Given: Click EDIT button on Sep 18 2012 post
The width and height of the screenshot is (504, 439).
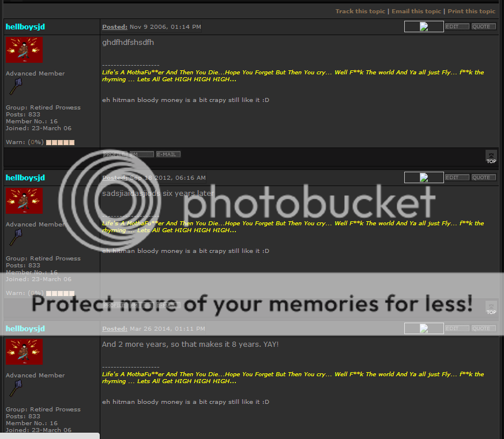Looking at the screenshot, I should point(457,177).
